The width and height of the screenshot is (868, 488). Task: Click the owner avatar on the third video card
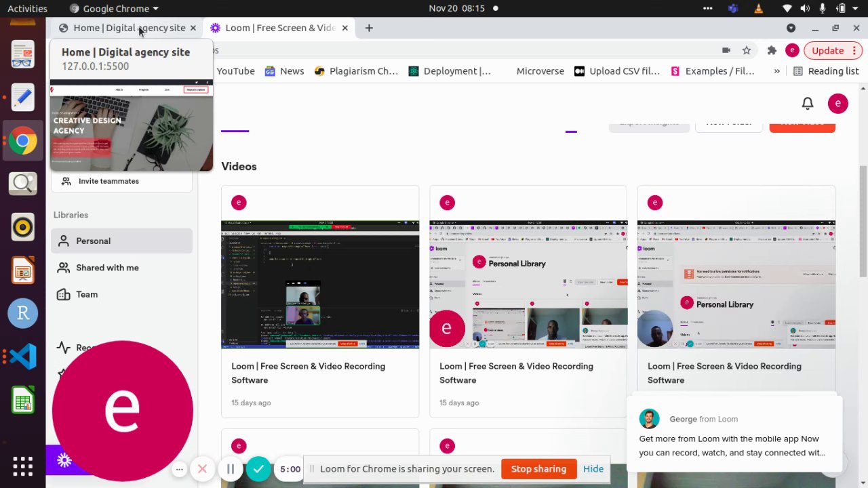[655, 203]
